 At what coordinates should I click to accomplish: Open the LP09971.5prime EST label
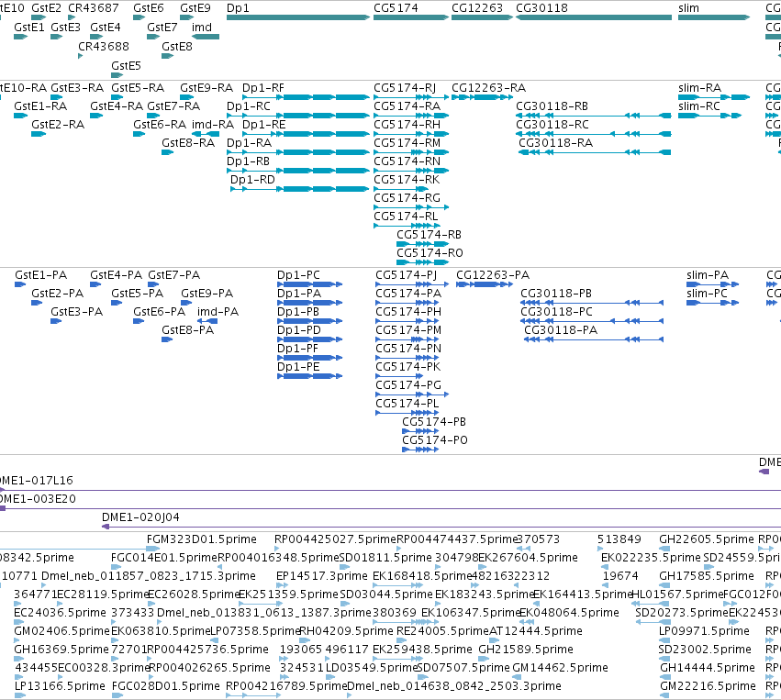704,631
